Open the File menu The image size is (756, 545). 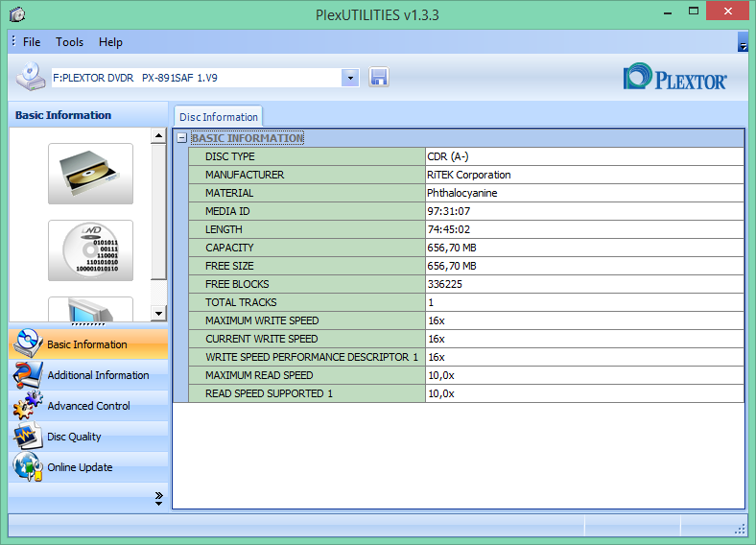32,42
